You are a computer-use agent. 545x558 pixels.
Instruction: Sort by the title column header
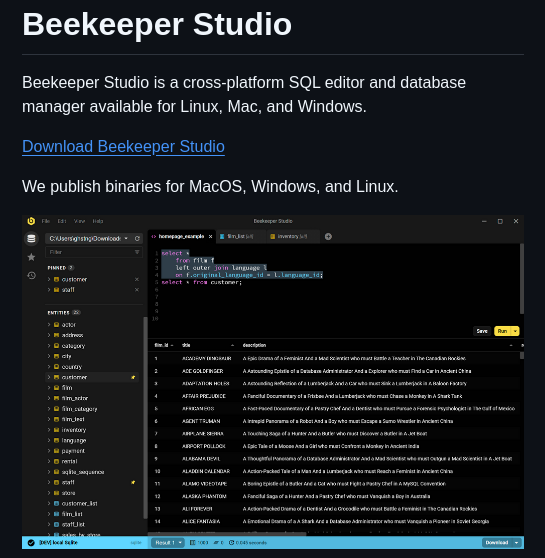coord(208,345)
